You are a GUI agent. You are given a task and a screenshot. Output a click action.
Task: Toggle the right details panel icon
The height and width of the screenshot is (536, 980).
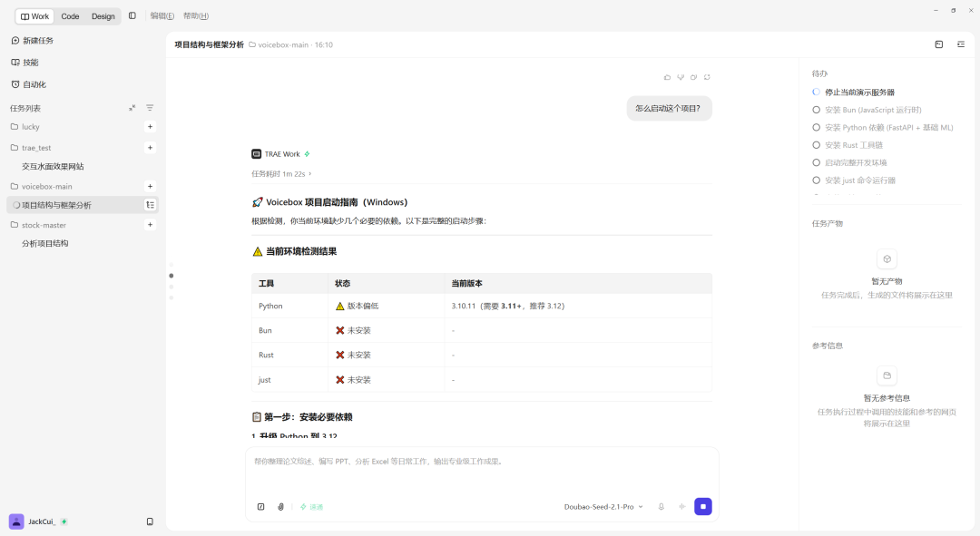coord(961,44)
